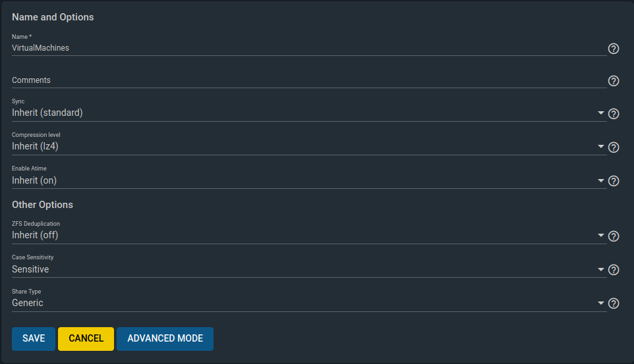Show help tooltip for Sync option
This screenshot has width=634, height=364.
point(614,114)
